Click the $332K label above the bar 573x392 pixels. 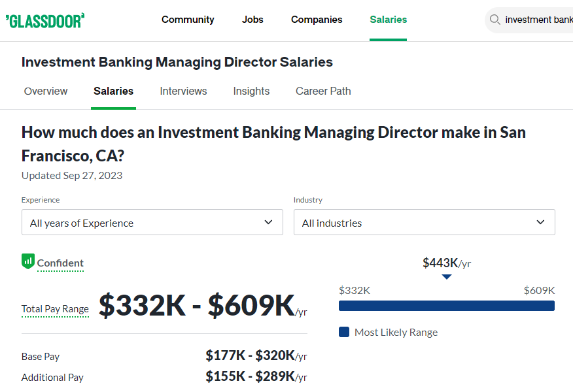coord(355,291)
